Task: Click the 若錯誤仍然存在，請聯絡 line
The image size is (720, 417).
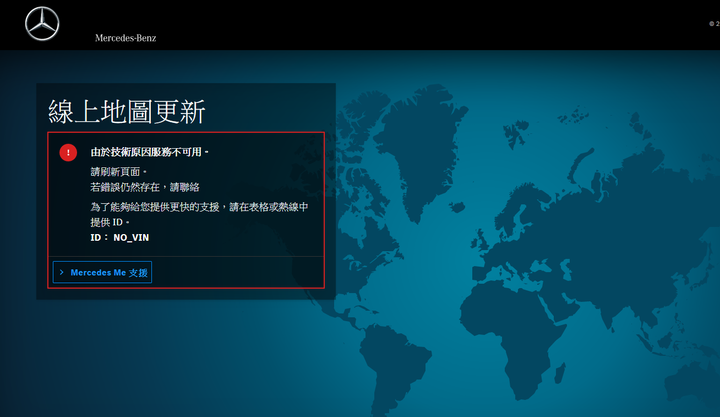Action: 145,187
